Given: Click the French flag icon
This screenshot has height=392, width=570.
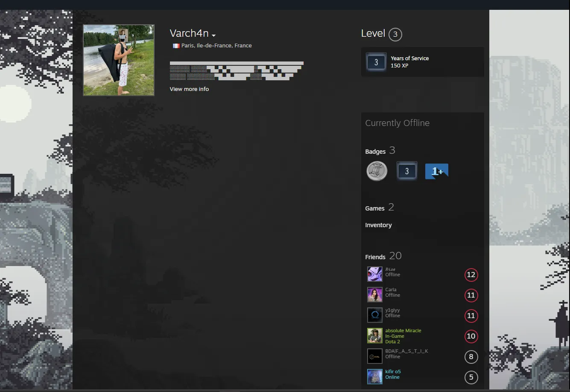Looking at the screenshot, I should [x=176, y=46].
